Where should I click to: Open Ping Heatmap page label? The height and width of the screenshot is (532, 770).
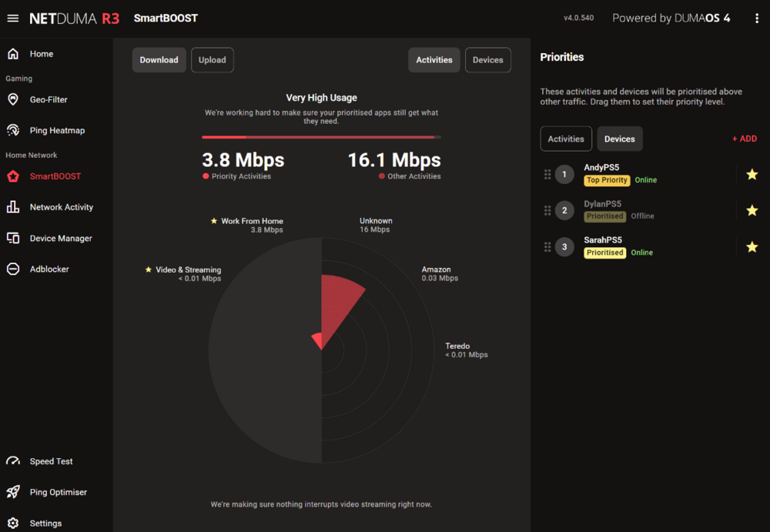click(57, 131)
